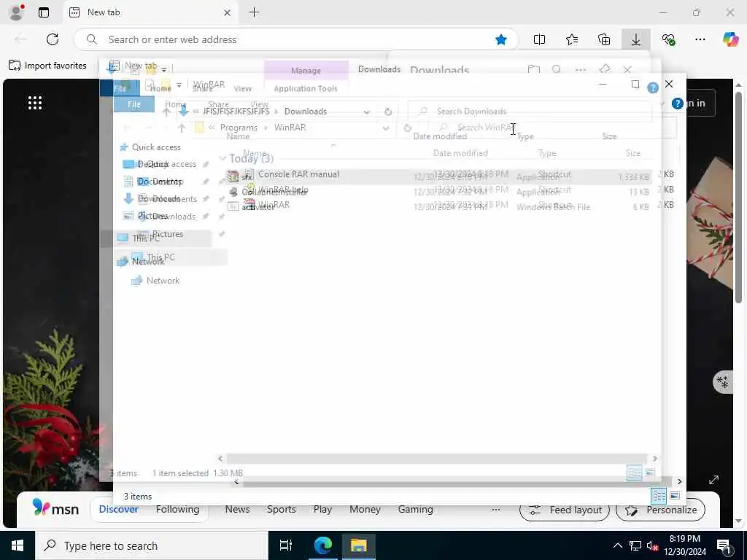The height and width of the screenshot is (560, 747).
Task: Switch WinRAR window to details view icon
Action: tap(659, 496)
